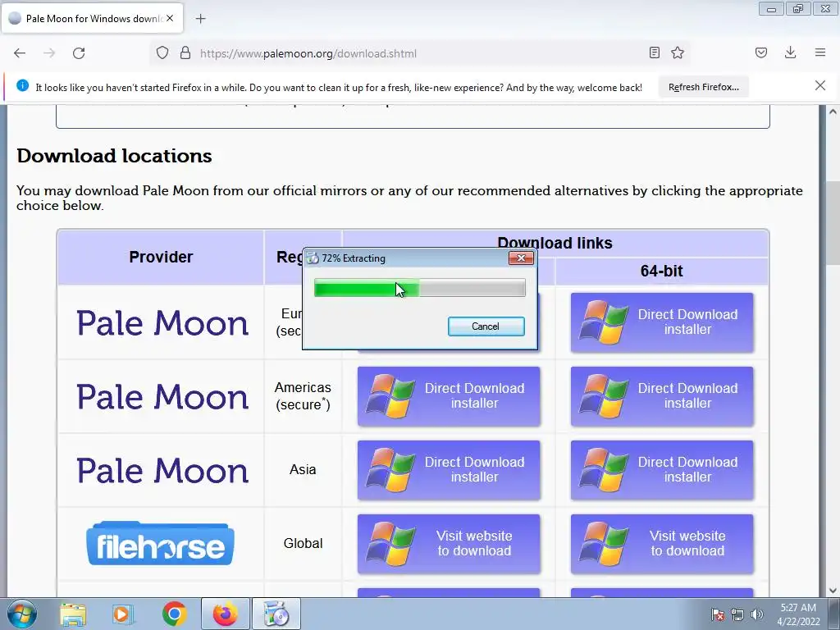Click the Americas (secure*) region cell
Viewport: 840px width, 630px height.
coord(303,396)
